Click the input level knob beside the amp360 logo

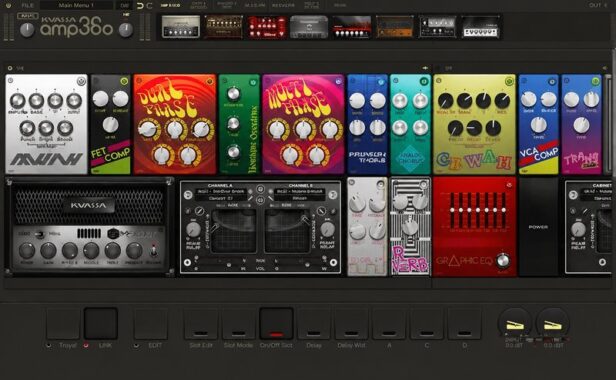pyautogui.click(x=27, y=30)
